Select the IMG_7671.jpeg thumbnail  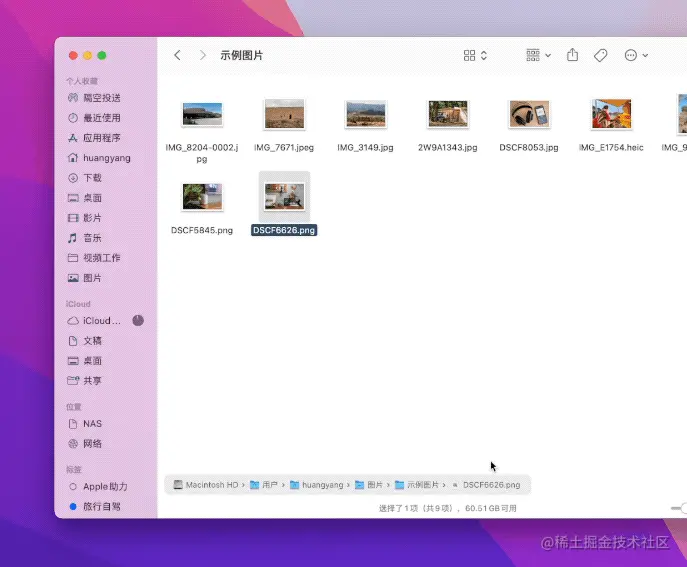[x=284, y=114]
